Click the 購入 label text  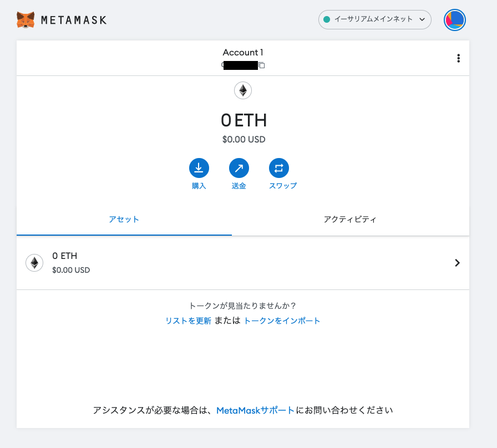[x=199, y=186]
